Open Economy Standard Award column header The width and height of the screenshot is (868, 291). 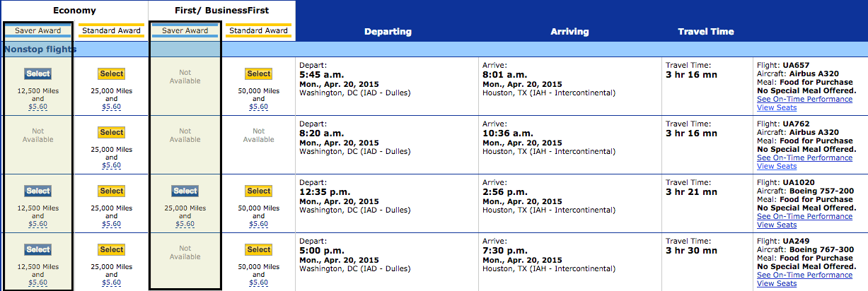pyautogui.click(x=112, y=30)
